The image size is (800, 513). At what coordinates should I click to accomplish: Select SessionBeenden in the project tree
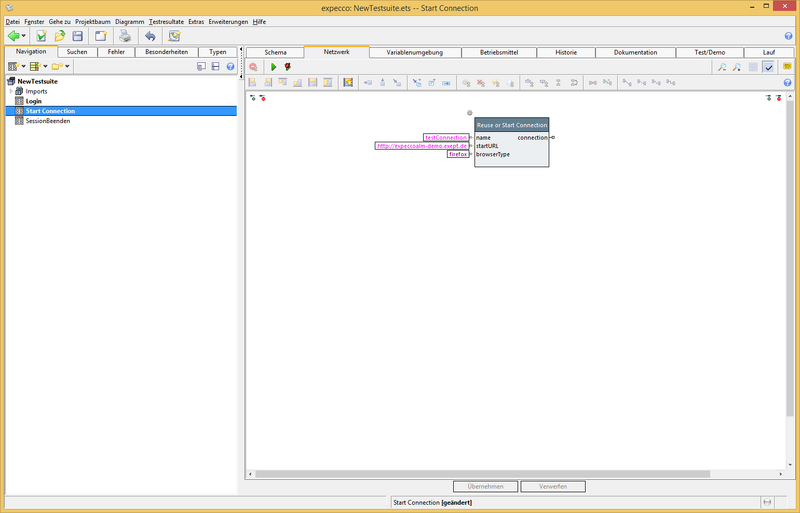(47, 121)
